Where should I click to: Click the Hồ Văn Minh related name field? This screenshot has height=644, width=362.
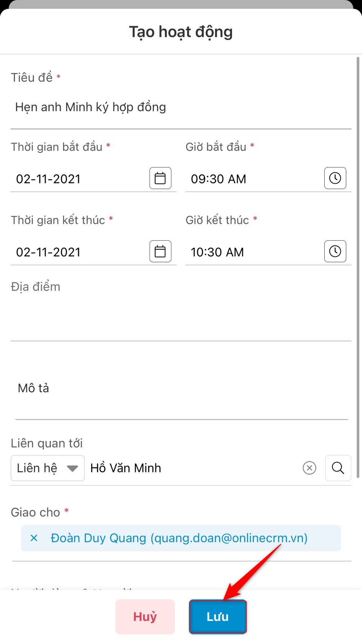(x=192, y=468)
